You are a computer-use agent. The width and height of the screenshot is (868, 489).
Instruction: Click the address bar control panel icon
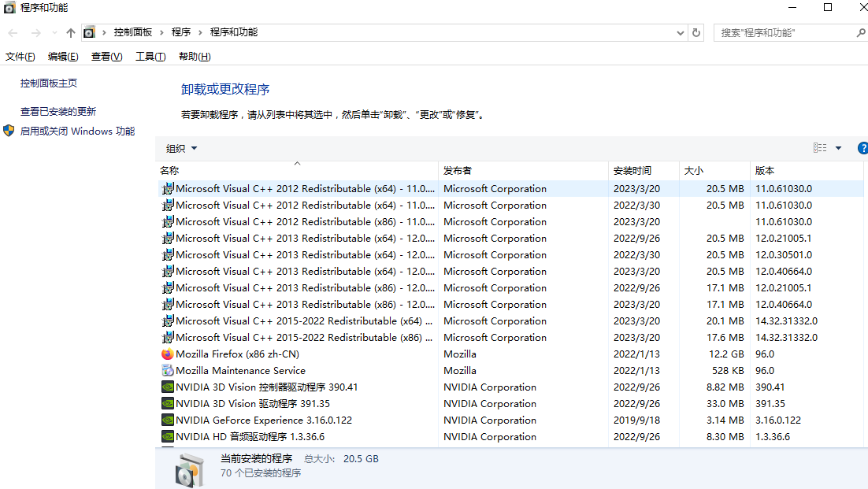coord(89,32)
